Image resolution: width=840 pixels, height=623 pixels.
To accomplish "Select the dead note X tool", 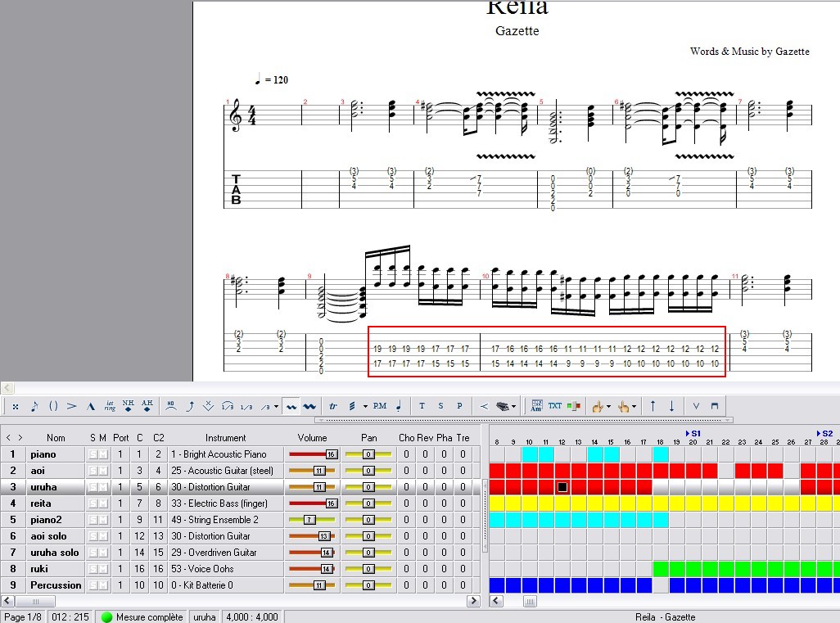I will 16,407.
